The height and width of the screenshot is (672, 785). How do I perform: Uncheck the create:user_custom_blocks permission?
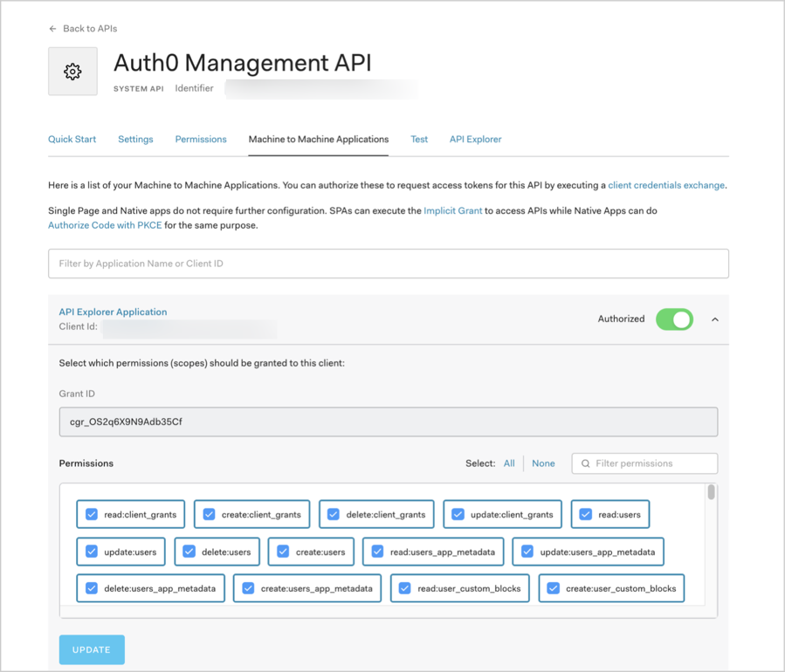[x=554, y=588]
